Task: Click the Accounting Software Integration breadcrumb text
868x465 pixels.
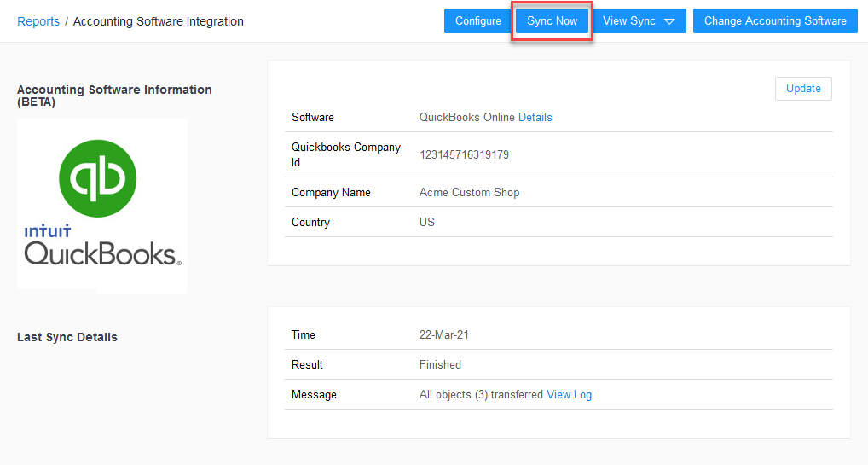Action: point(159,21)
